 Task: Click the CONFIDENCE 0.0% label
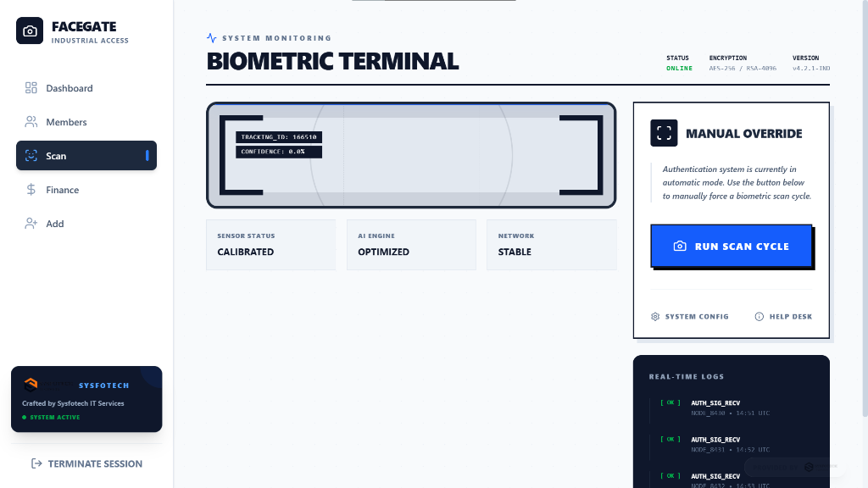coord(279,152)
